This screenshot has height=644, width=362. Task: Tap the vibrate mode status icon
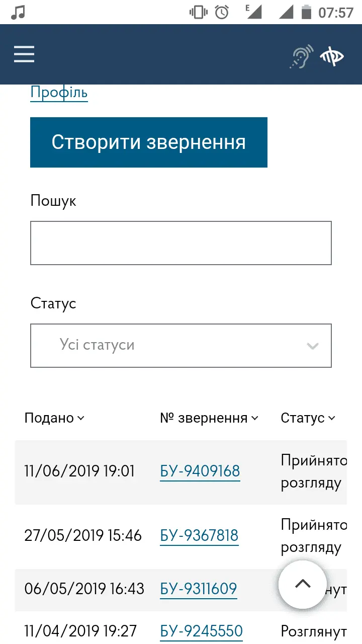[198, 12]
